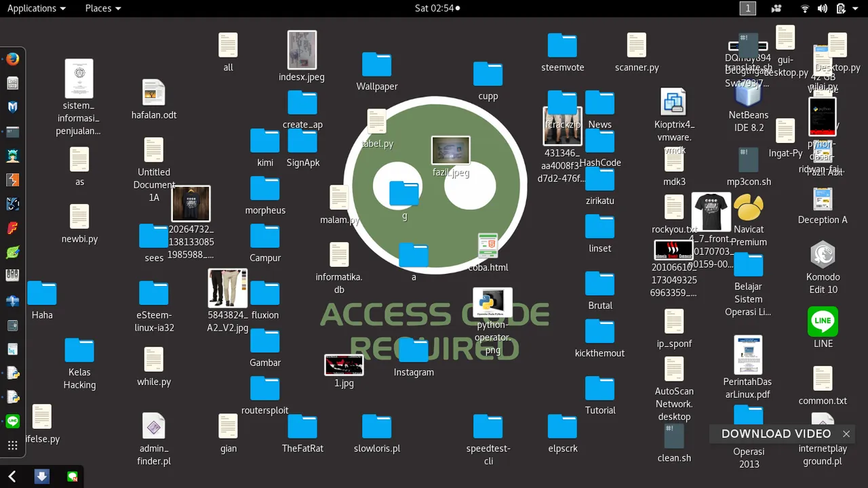Viewport: 868px width, 488px height.
Task: Open the morpheus folder
Action: coord(264,188)
